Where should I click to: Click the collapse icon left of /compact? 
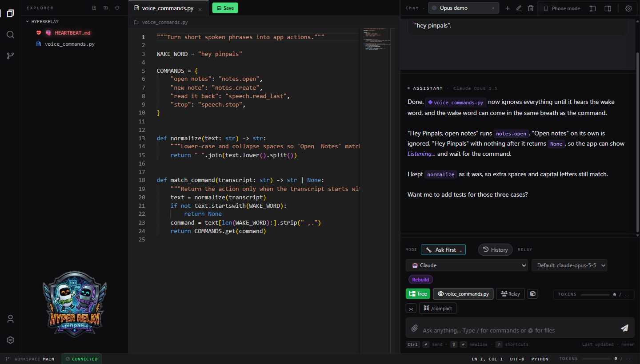[411, 309]
